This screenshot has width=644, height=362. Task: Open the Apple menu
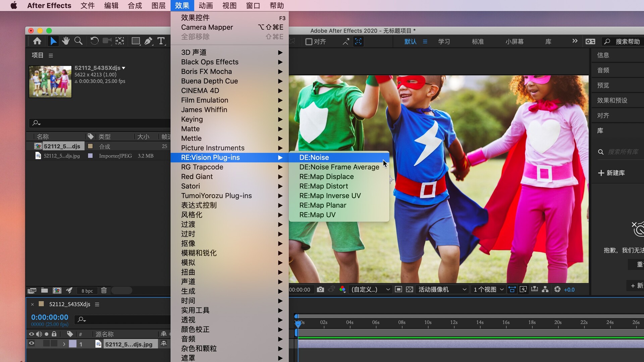coord(14,6)
